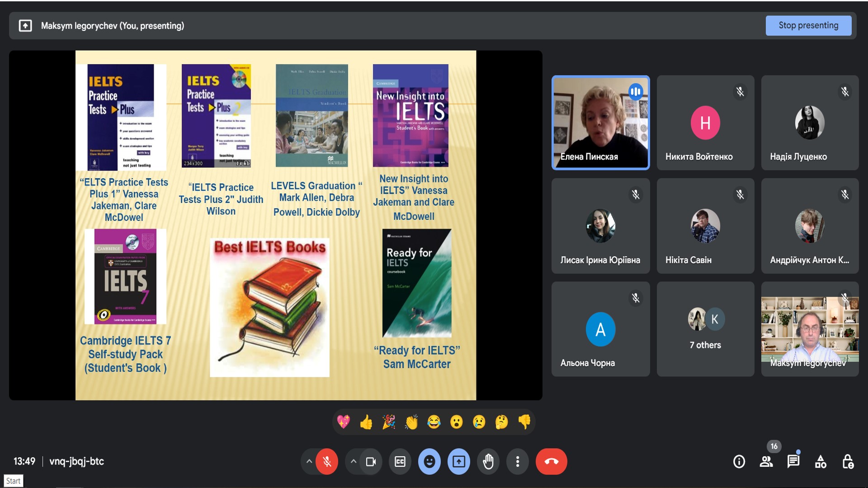Image resolution: width=868 pixels, height=488 pixels.
Task: Select Елена Пинская's video tile
Action: pyautogui.click(x=600, y=123)
